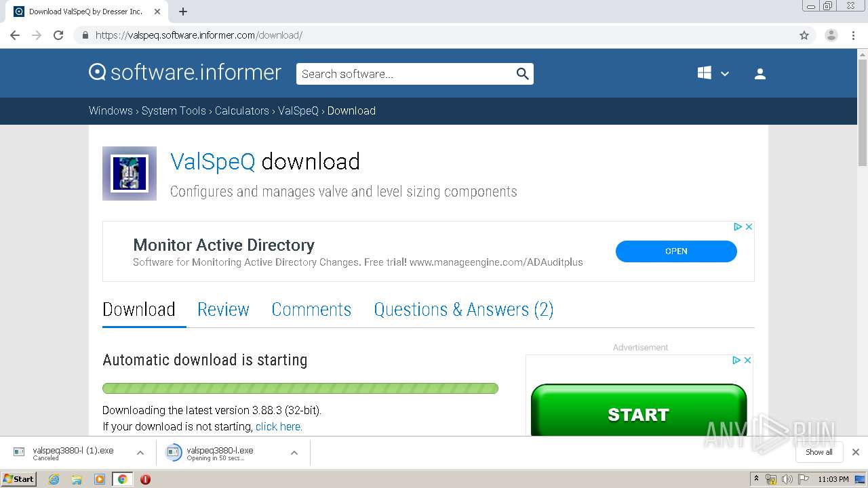Click the Monitor Active Directory headline

(224, 245)
